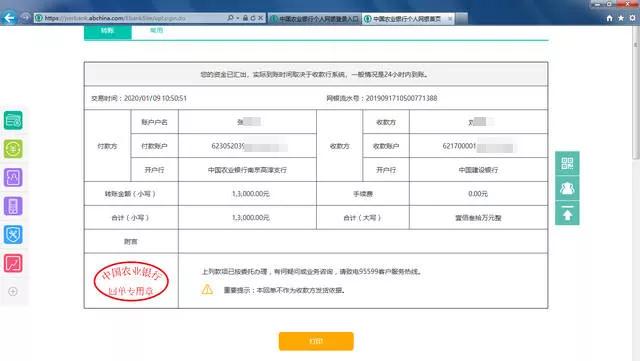The image size is (640, 361).
Task: Click the abchina.com address bar
Action: pos(131,18)
